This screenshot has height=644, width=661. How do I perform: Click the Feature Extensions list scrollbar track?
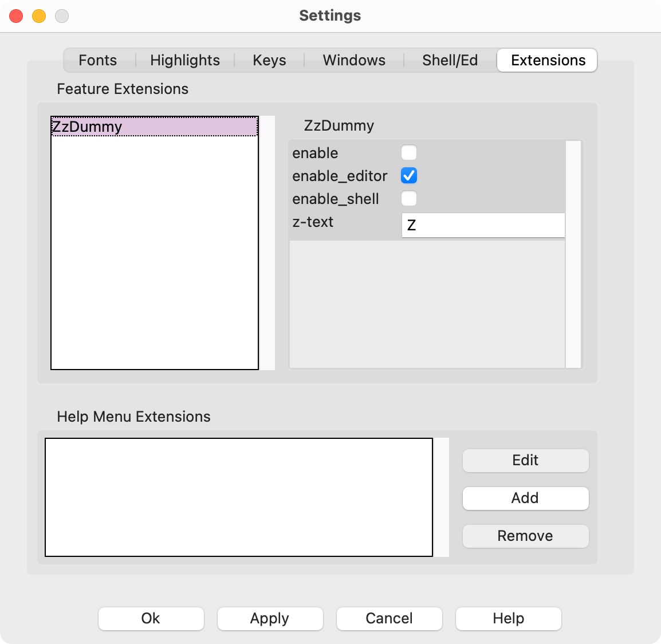tap(268, 241)
